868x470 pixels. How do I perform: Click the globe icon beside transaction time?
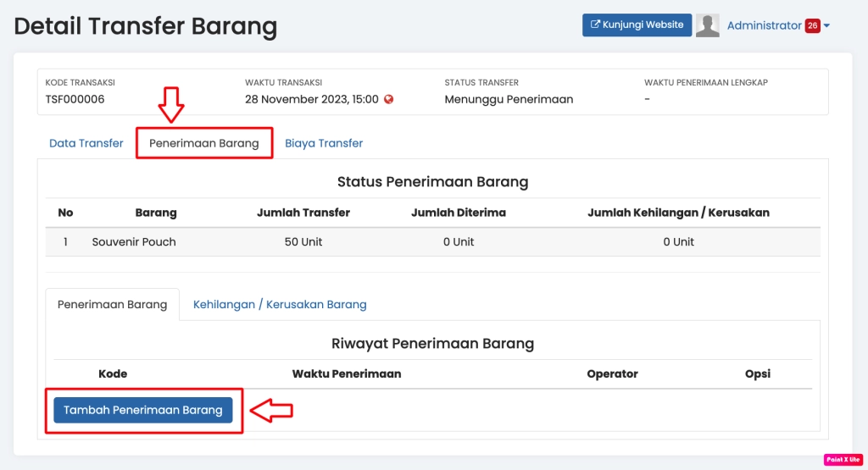[389, 99]
